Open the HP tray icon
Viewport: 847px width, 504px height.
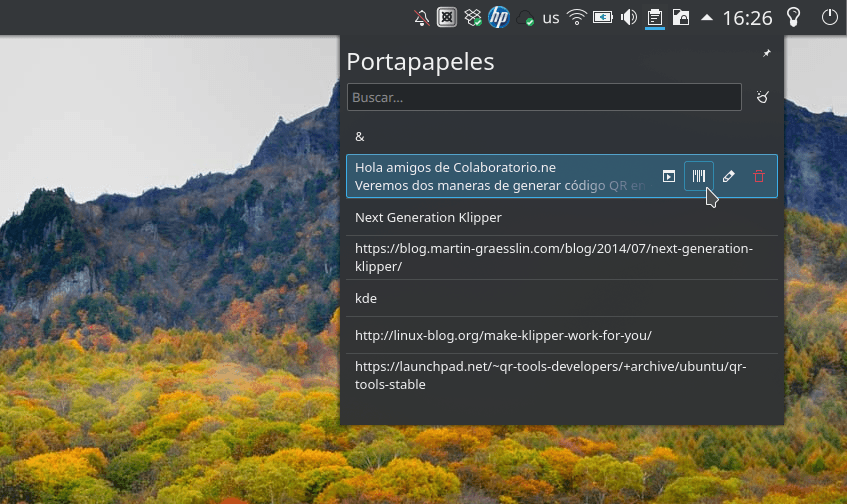click(499, 17)
